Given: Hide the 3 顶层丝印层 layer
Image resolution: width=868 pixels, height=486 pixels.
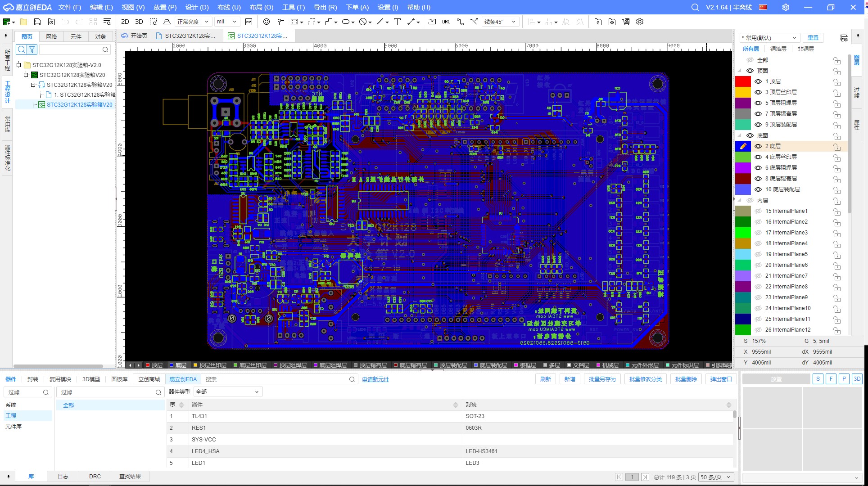Looking at the screenshot, I should click(x=758, y=92).
